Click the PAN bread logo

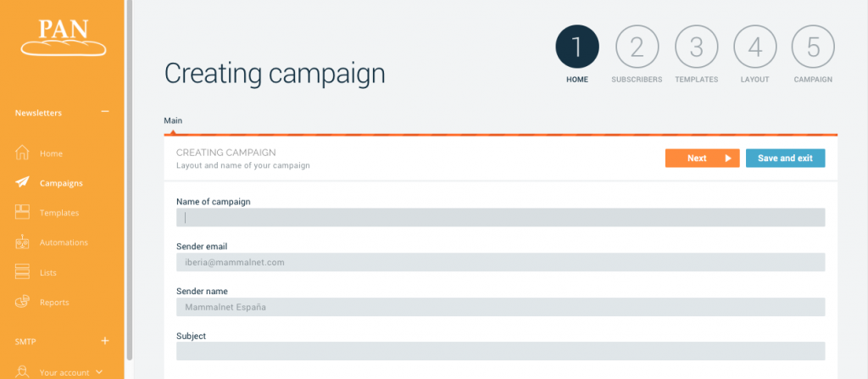point(64,36)
